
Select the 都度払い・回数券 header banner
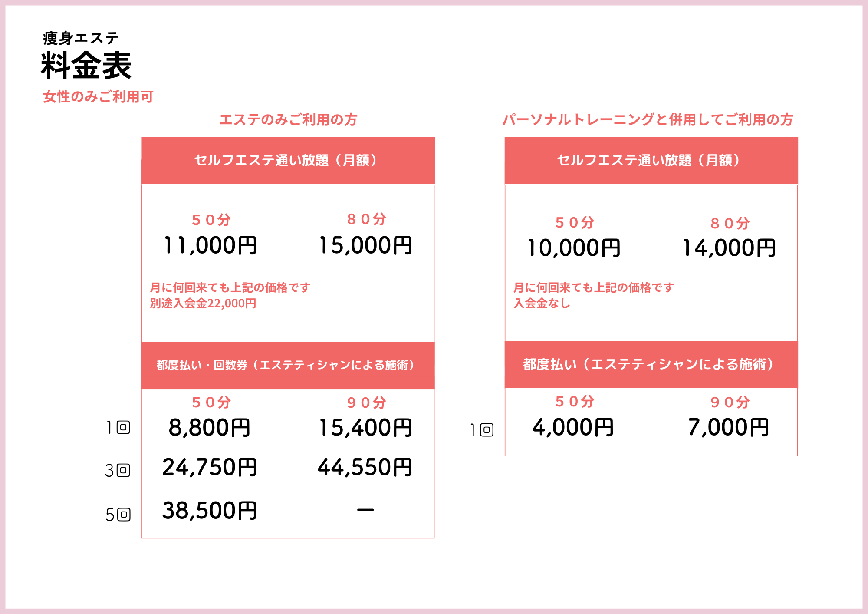[x=288, y=365]
